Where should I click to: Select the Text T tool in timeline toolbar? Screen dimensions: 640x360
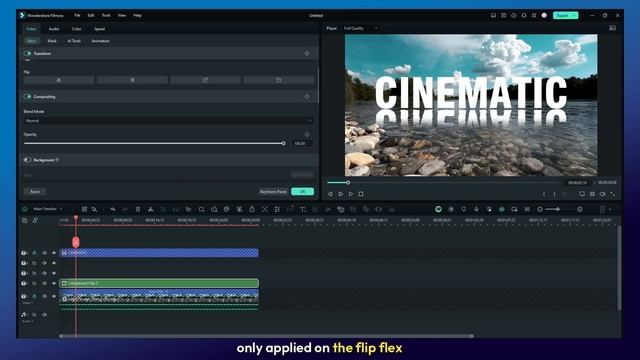coord(303,209)
